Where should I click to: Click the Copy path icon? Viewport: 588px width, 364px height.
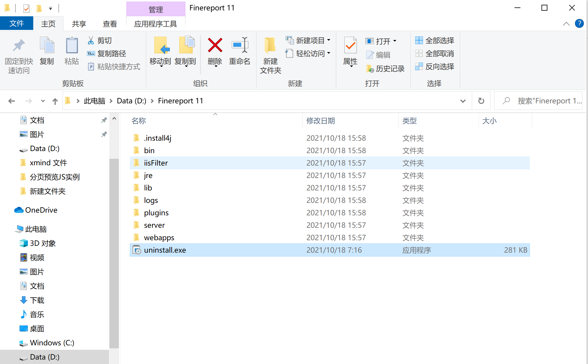point(91,54)
